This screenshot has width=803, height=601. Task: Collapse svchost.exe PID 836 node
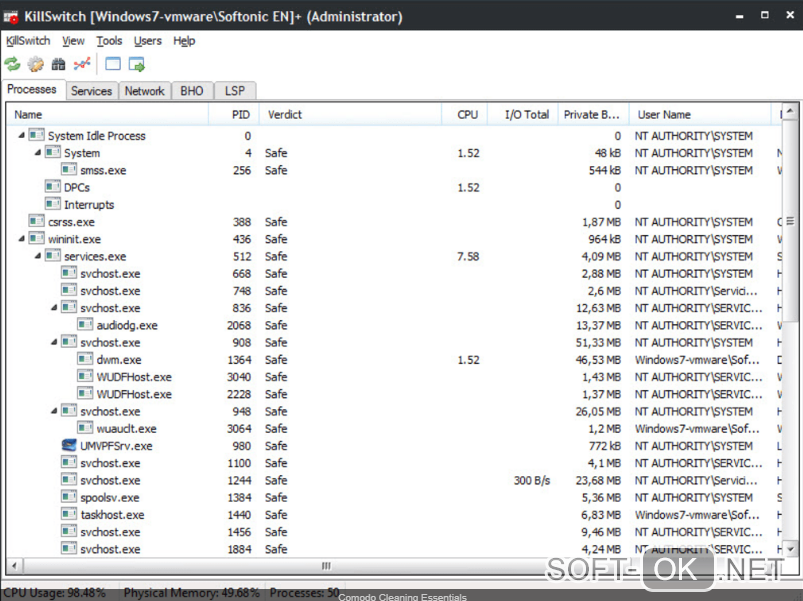pyautogui.click(x=54, y=308)
